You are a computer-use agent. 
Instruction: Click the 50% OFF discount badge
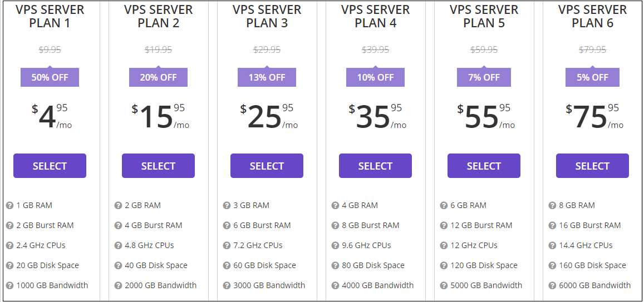coord(50,77)
